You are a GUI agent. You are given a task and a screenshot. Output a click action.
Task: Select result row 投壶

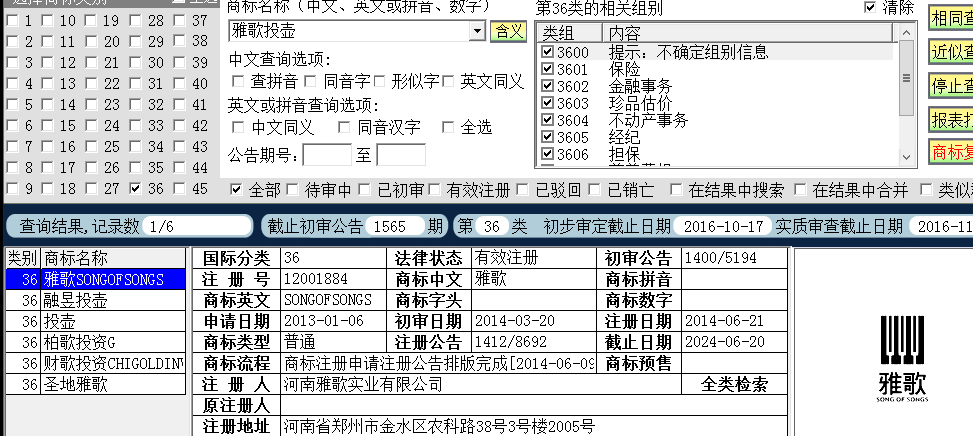(96, 322)
